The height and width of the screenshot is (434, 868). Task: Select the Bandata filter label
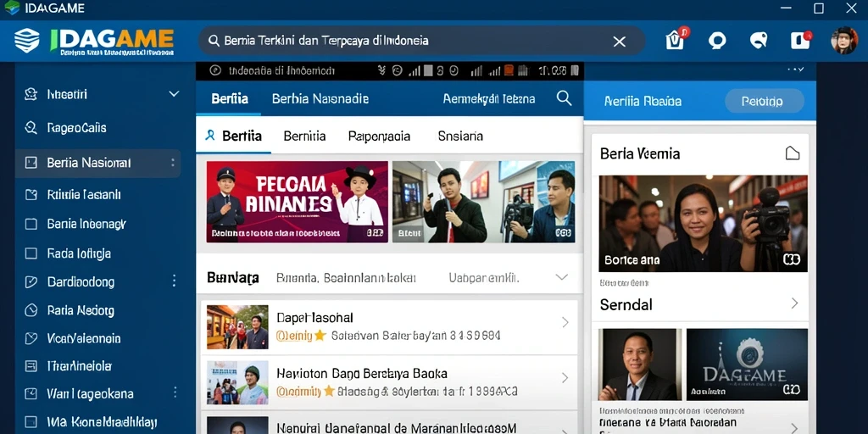coord(233,277)
